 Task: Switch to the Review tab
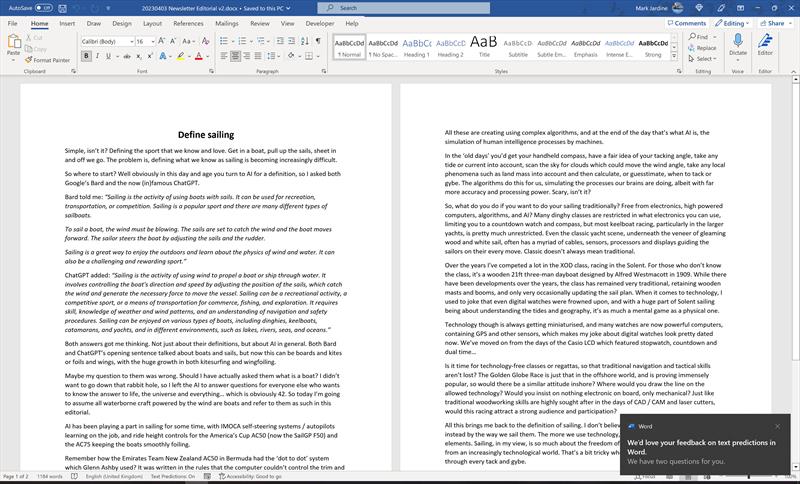tap(259, 23)
